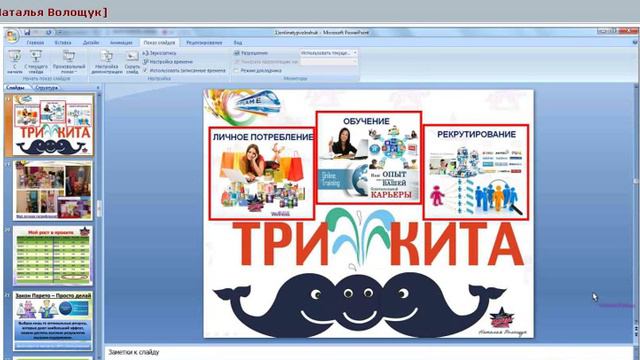Click the ТРИ КИТА title on slide
This screenshot has height=360, width=640.
click(378, 243)
